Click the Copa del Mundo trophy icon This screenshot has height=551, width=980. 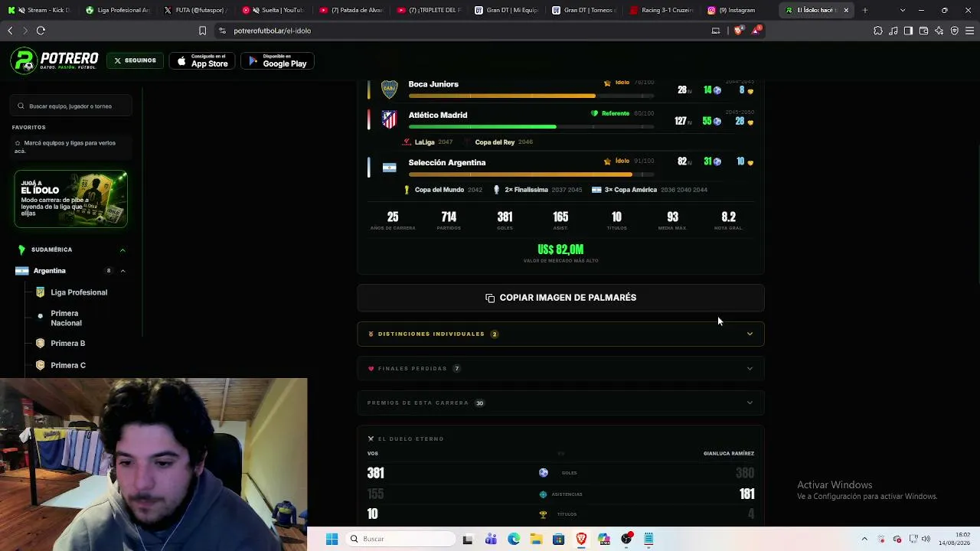407,190
